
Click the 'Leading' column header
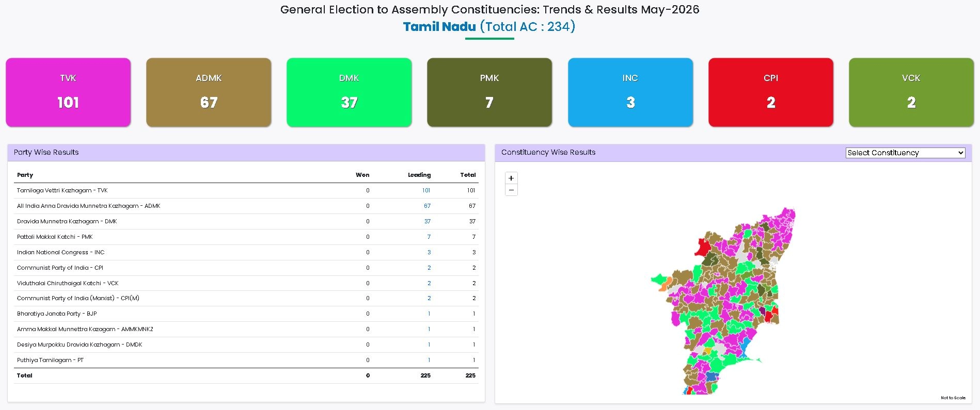pyautogui.click(x=419, y=175)
